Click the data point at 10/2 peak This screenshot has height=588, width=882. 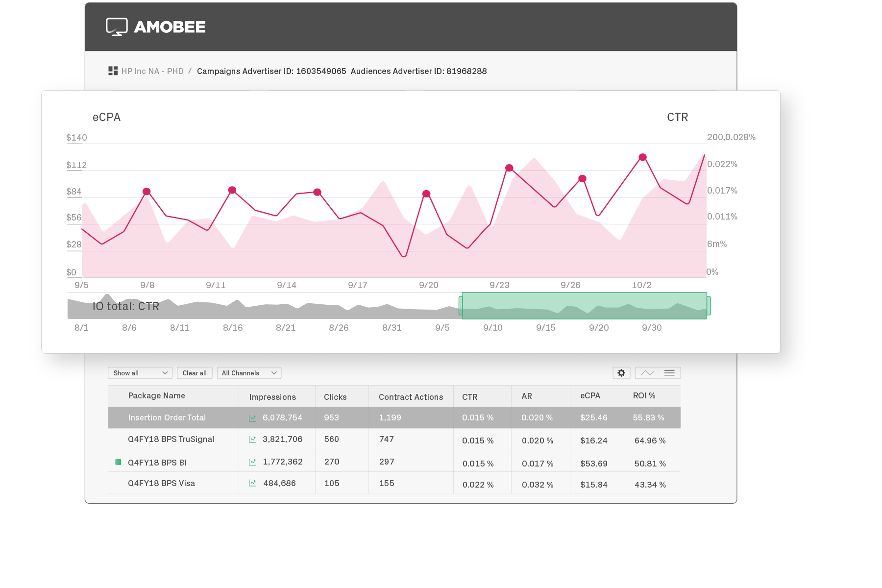coord(642,157)
